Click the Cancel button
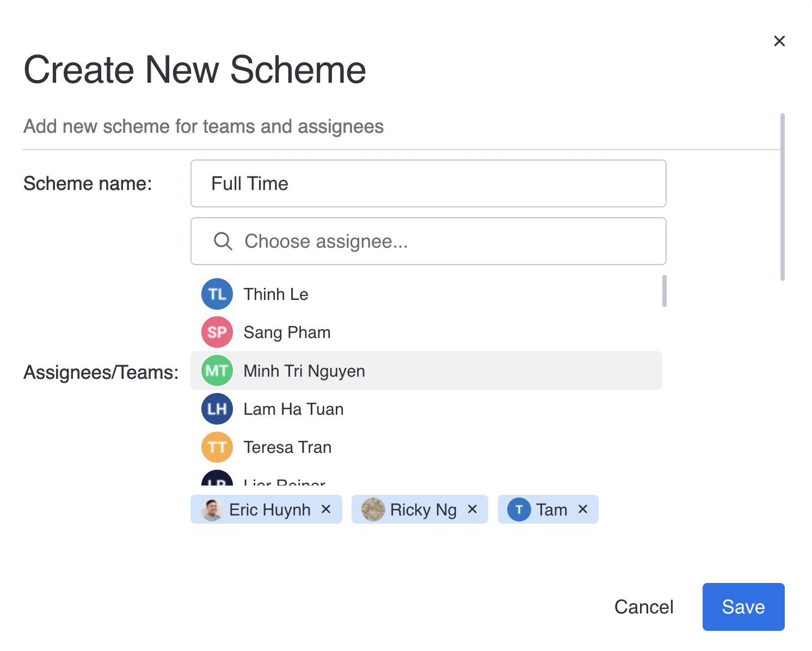The image size is (812, 651). point(644,607)
